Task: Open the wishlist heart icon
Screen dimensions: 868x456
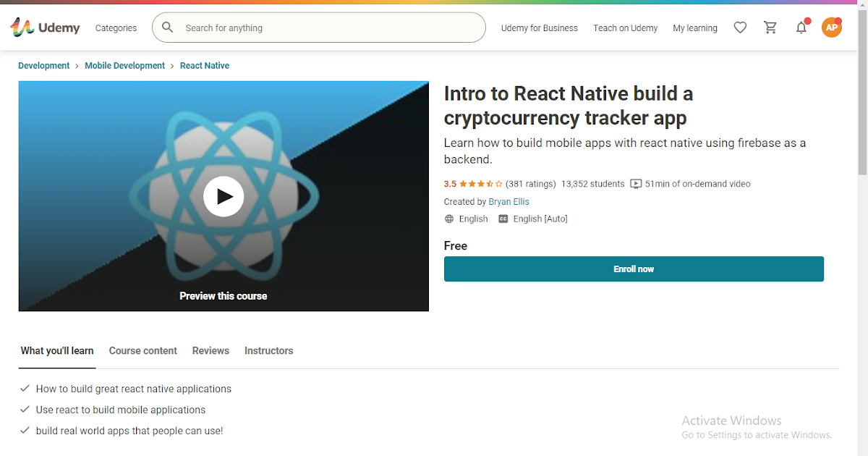Action: 740,28
